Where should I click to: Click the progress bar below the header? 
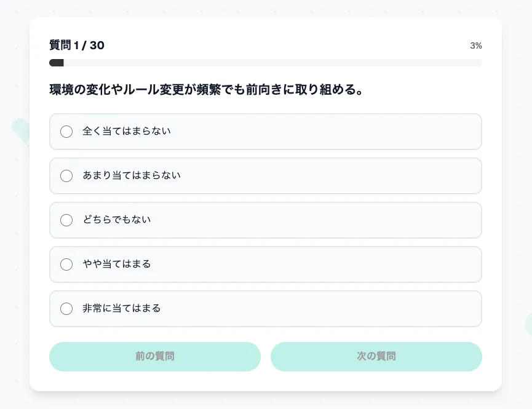(x=266, y=62)
